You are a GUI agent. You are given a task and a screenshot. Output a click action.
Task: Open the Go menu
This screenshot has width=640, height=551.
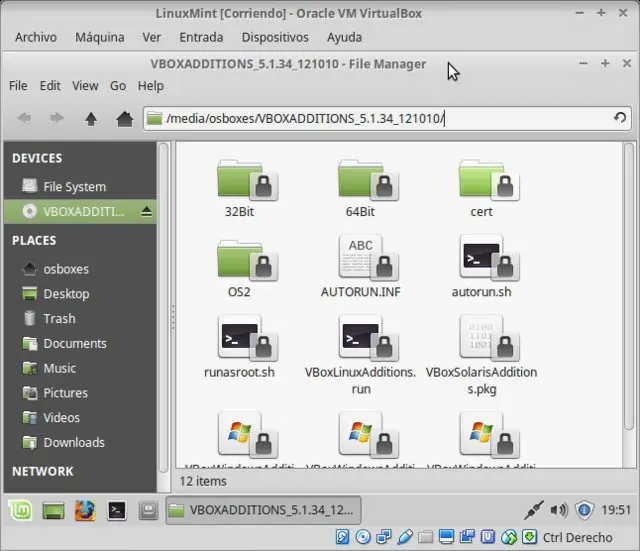pos(118,86)
